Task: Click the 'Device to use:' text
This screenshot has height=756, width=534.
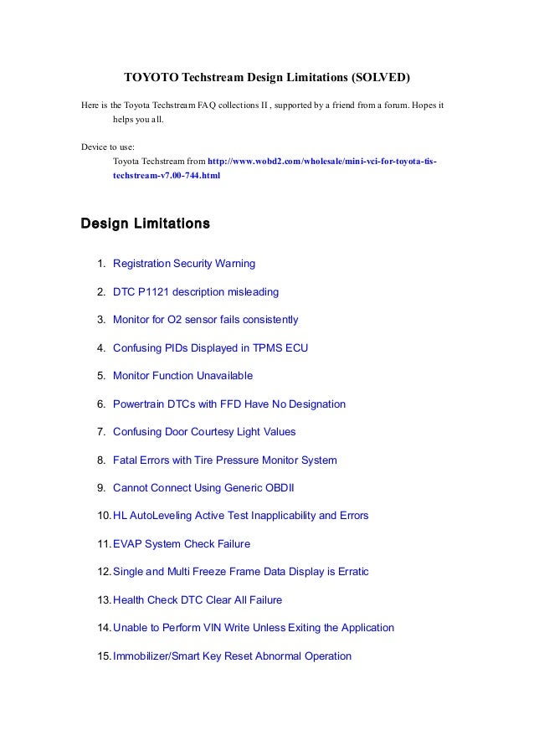Action: pyautogui.click(x=108, y=147)
